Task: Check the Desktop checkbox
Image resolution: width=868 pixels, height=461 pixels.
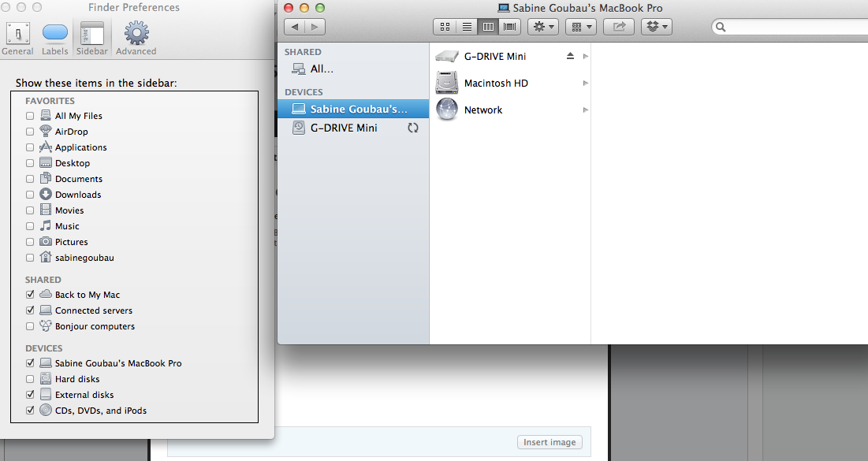Action: pos(30,163)
